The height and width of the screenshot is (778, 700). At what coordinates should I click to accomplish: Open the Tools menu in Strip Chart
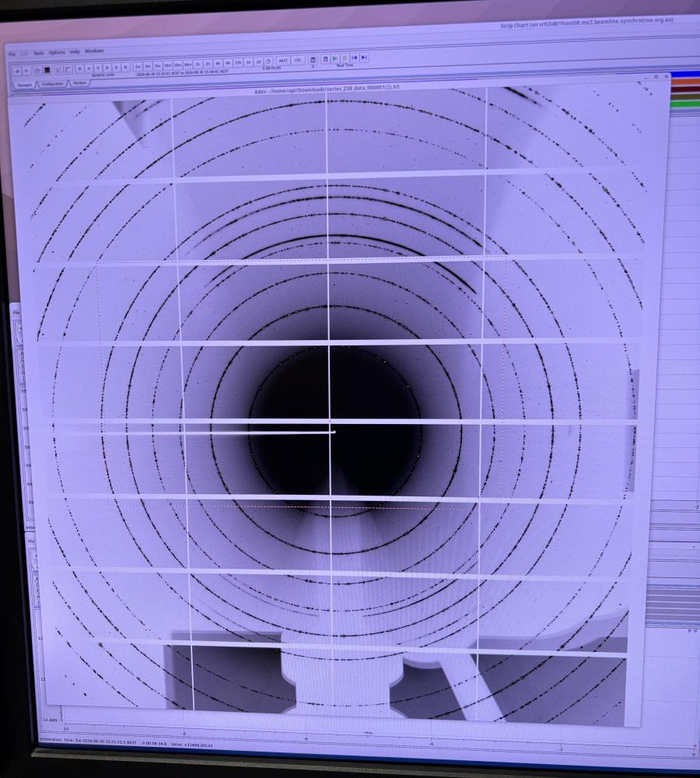coord(39,53)
